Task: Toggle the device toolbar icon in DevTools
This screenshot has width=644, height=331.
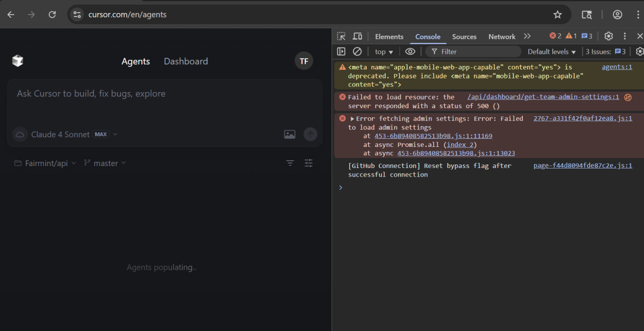Action: [x=357, y=36]
